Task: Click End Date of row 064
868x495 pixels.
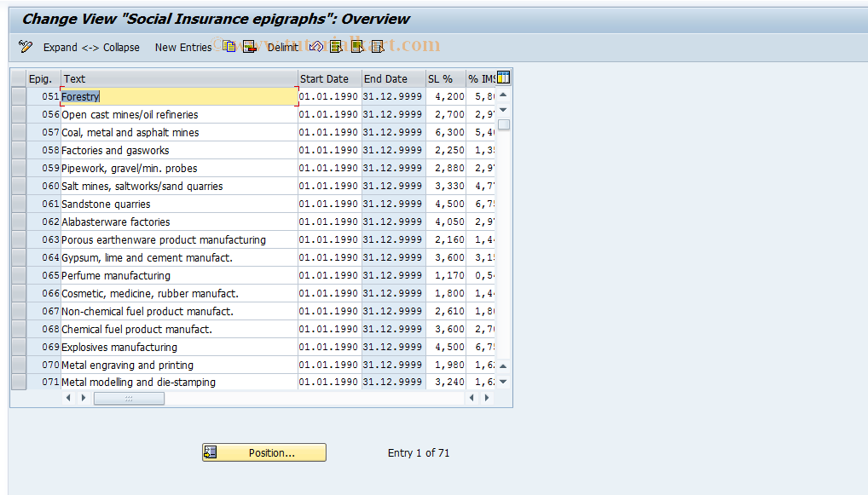Action: point(394,258)
